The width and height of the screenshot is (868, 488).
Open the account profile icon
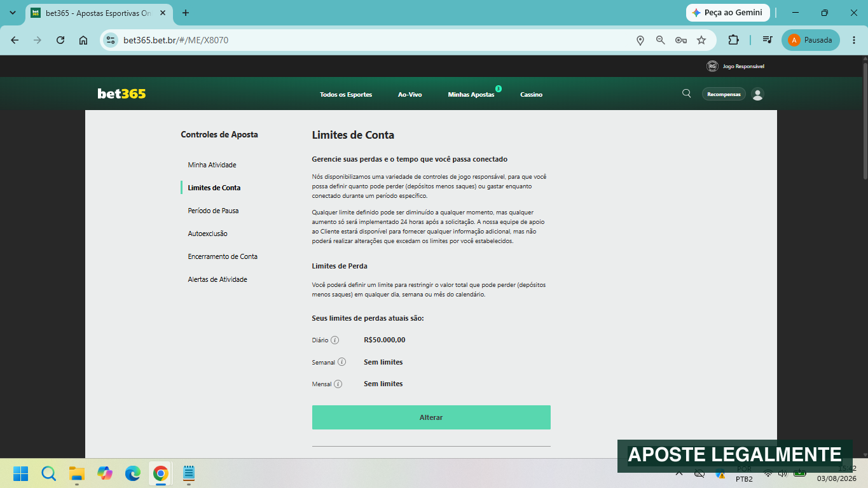coord(757,94)
